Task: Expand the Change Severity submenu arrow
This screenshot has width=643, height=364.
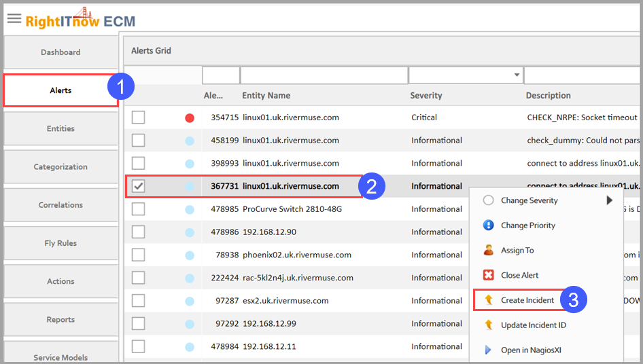Action: 610,200
